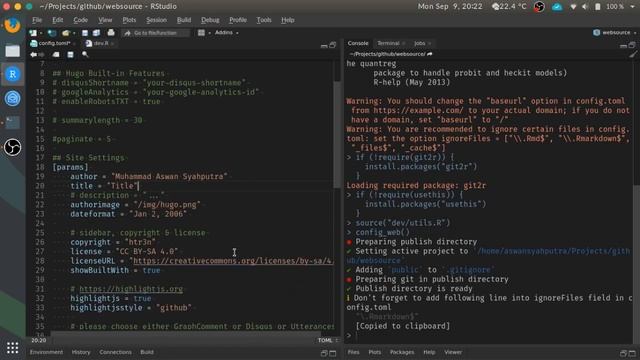The width and height of the screenshot is (640, 360).
Task: View console working directory arrow icon
Action: coord(430,54)
